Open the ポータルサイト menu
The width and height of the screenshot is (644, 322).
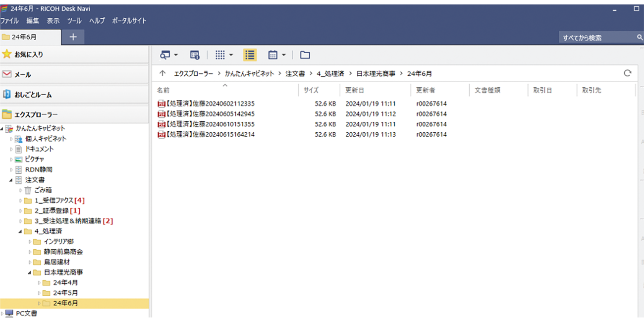(128, 21)
